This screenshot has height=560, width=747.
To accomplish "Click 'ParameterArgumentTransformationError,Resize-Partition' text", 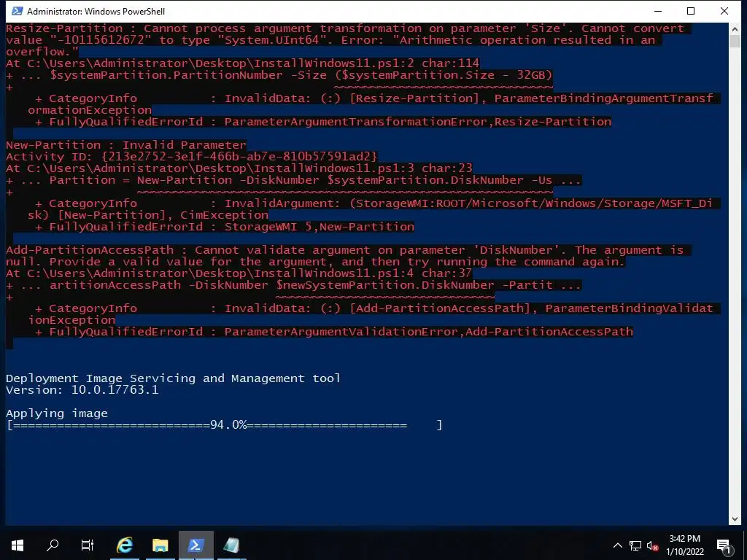I will pyautogui.click(x=418, y=122).
